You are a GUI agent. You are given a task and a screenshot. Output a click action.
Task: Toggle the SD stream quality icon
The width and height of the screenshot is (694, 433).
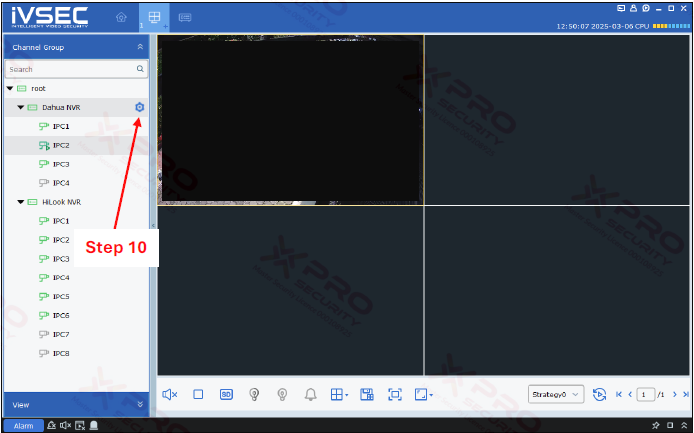(226, 394)
